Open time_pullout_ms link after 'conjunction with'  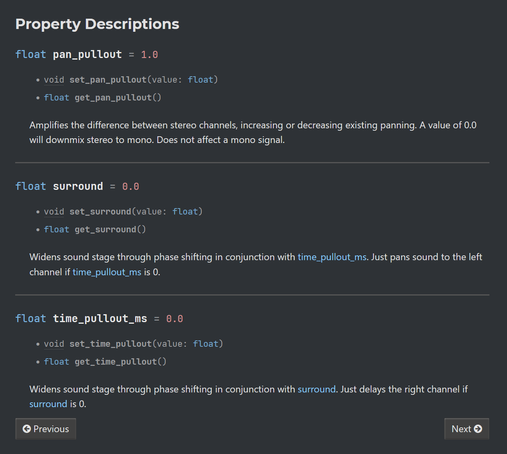[332, 257]
